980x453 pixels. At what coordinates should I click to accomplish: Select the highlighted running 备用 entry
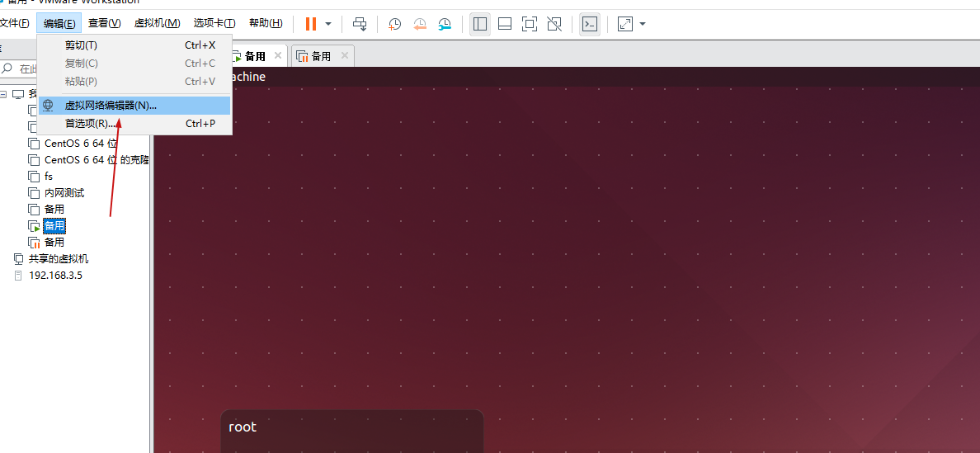pyautogui.click(x=54, y=225)
